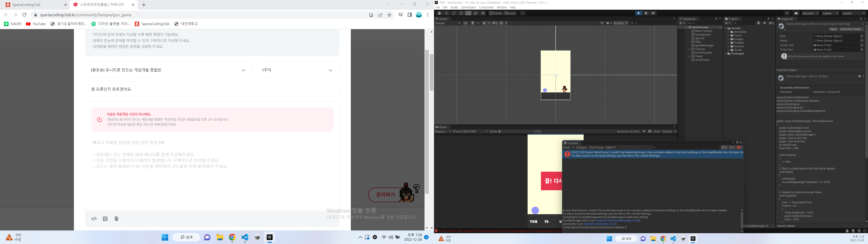Toggle hidden packages count in Project panel
This screenshot has height=244, width=868.
(772, 23)
